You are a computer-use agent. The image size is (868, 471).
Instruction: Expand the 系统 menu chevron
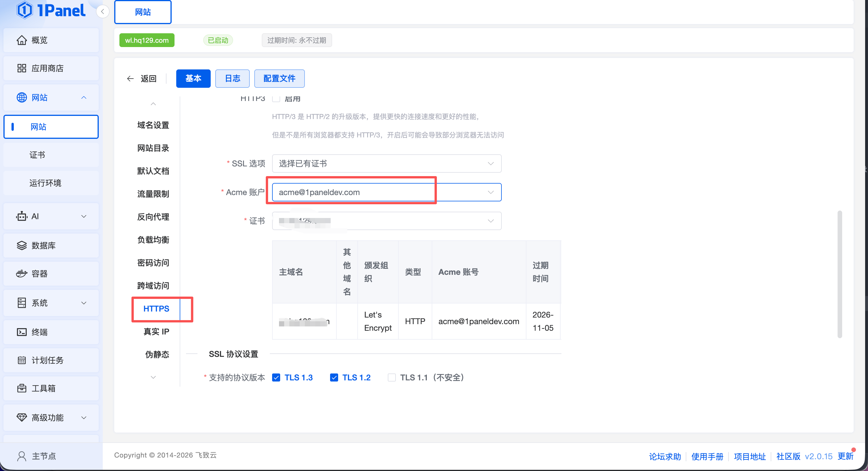click(84, 303)
